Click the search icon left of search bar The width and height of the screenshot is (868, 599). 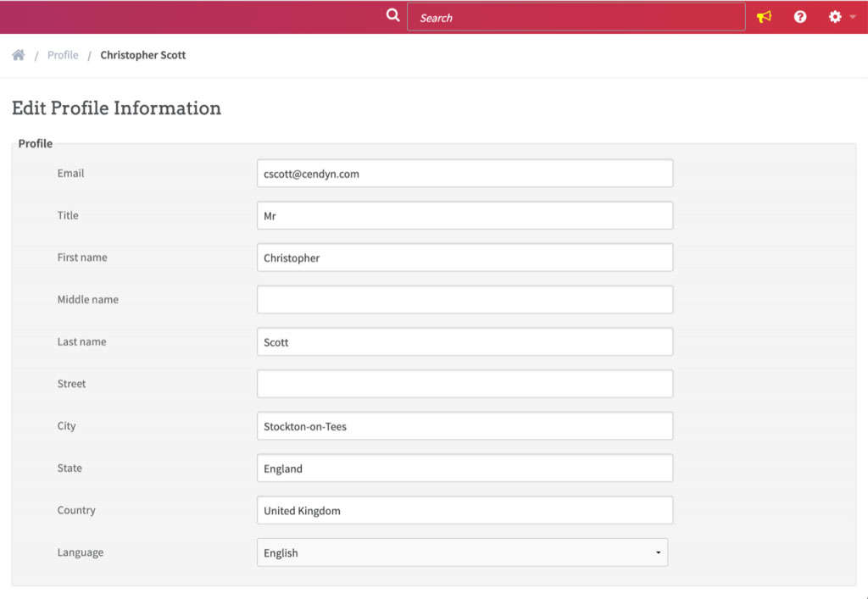[392, 15]
